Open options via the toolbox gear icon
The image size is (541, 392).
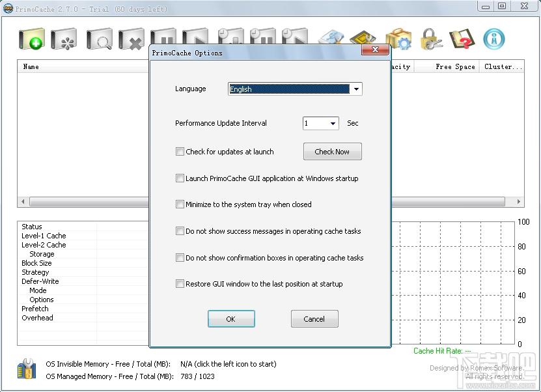[x=399, y=39]
